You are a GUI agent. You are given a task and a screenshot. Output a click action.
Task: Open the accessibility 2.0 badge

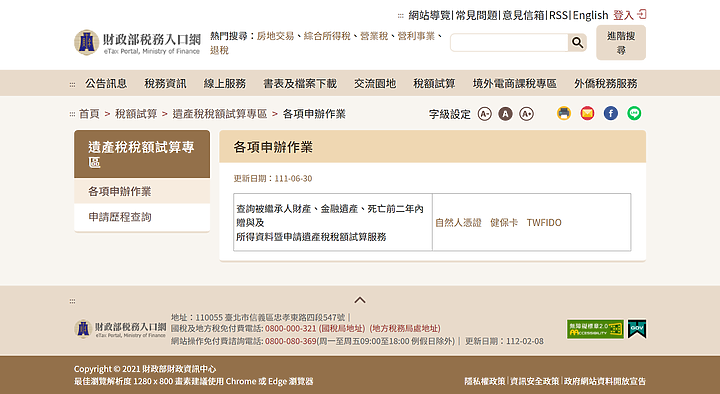pyautogui.click(x=595, y=329)
